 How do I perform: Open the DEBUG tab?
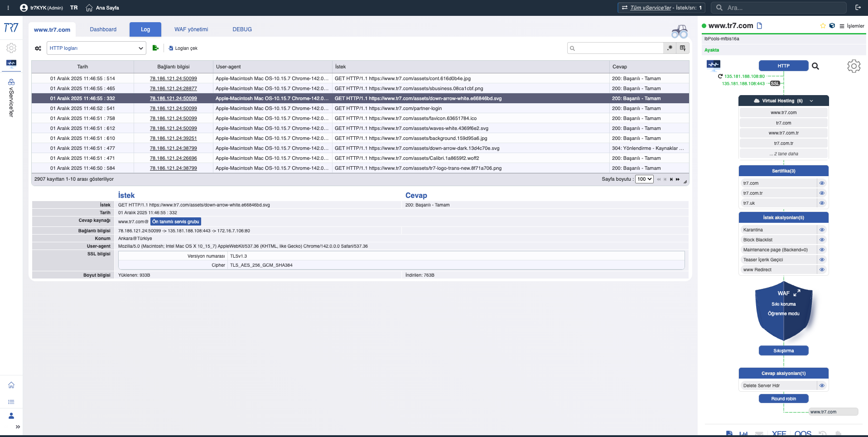click(242, 29)
